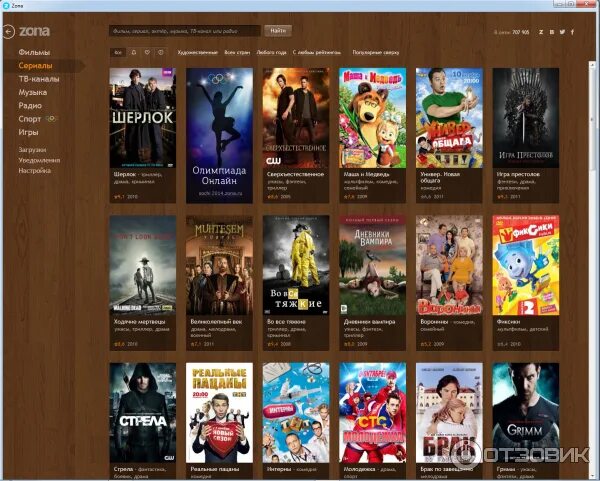Image resolution: width=600 pixels, height=481 pixels.
Task: Open the Zona website via Z icon
Action: pyautogui.click(x=541, y=32)
